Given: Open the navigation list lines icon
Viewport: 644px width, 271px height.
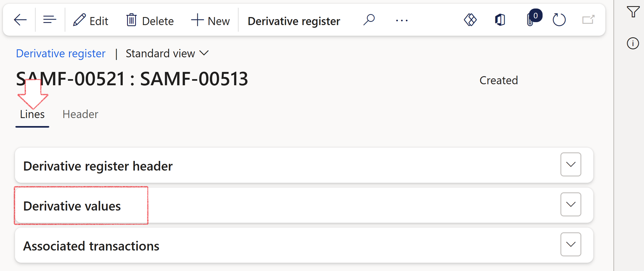Looking at the screenshot, I should (x=49, y=20).
